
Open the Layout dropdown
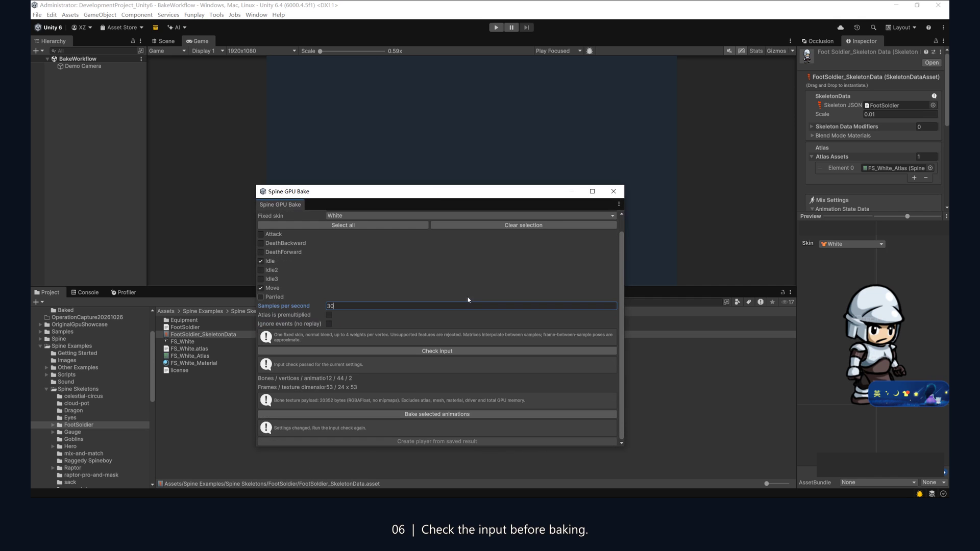901,28
